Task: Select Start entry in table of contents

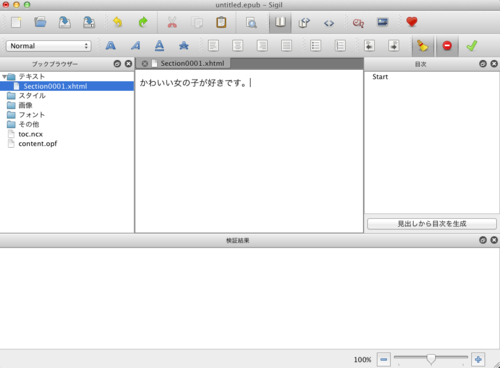Action: pos(380,77)
